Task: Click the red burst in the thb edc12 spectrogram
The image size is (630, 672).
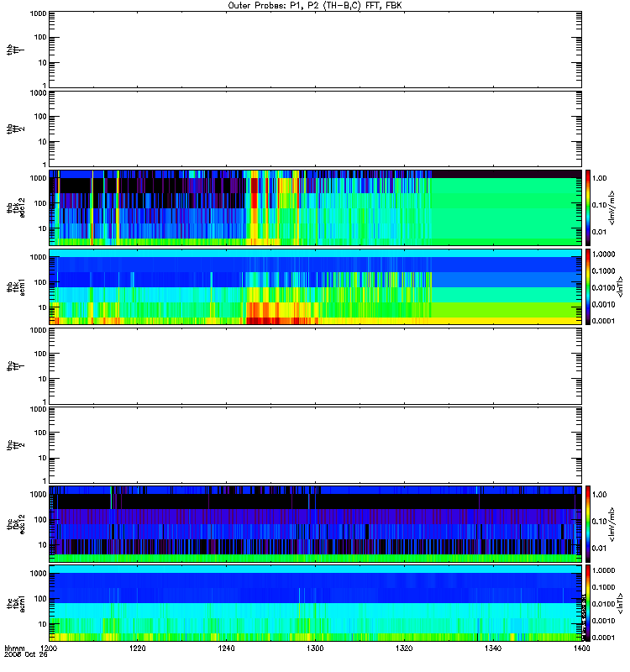Action: pyautogui.click(x=255, y=195)
